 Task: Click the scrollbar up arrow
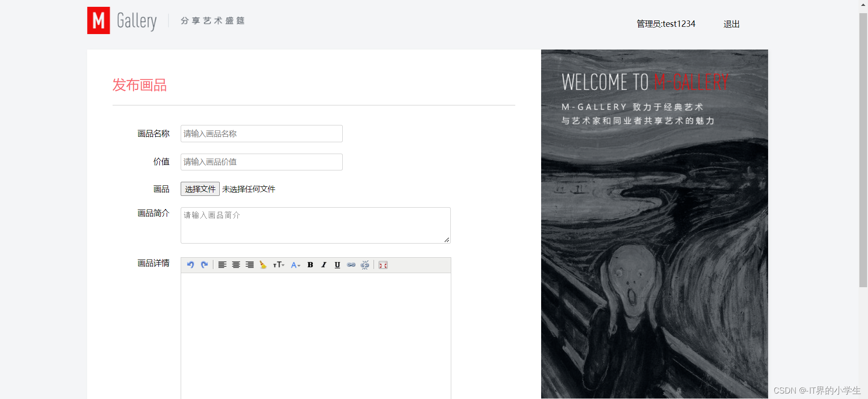pos(863,5)
